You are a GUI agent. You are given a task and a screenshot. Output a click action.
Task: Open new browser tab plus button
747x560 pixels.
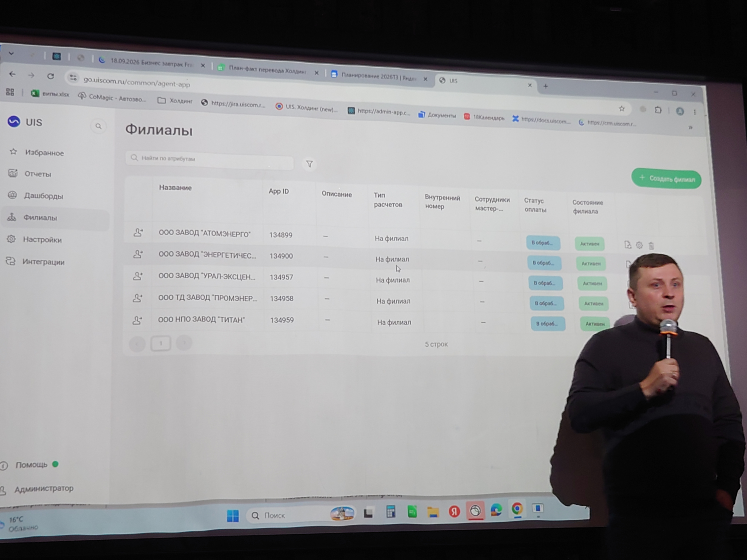point(545,86)
